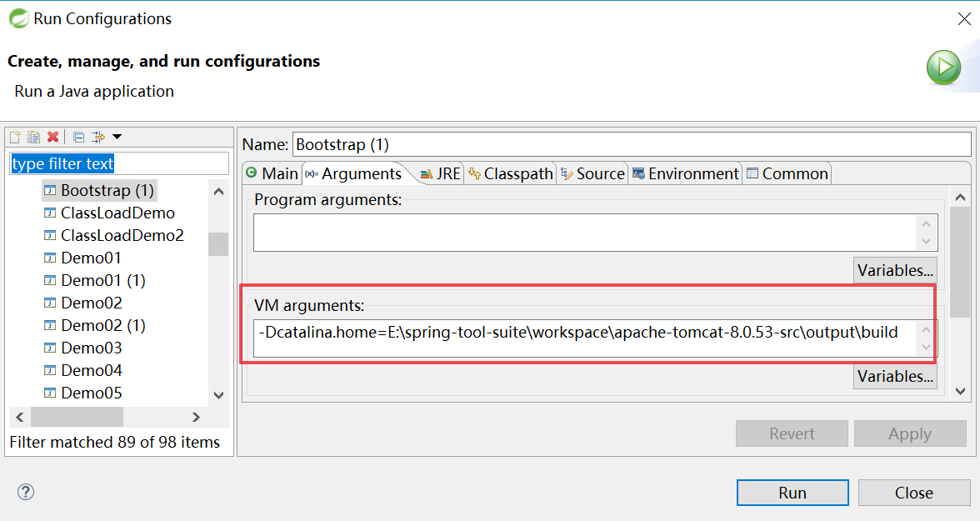Open the filter view menu dropdown arrow
980x521 pixels.
117,137
